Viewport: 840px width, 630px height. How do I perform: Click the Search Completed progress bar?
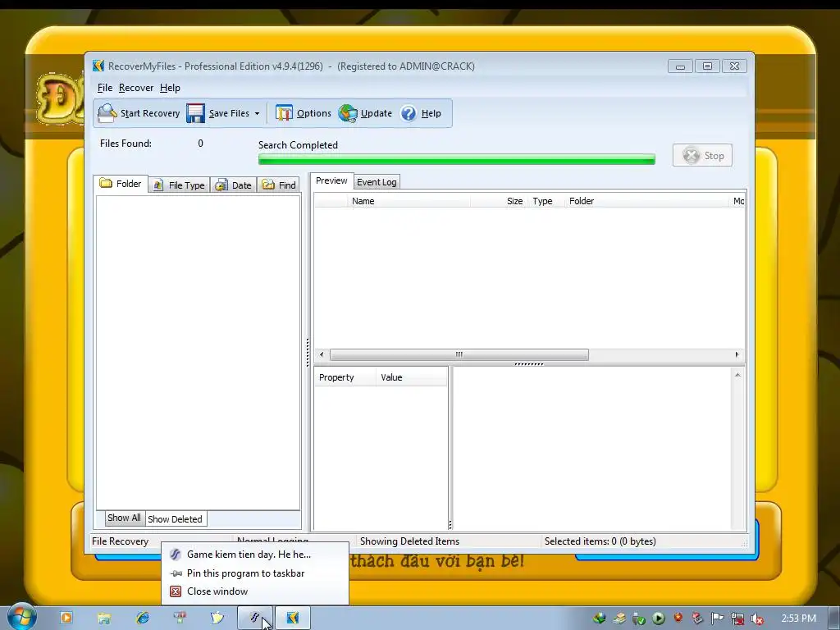click(x=456, y=159)
